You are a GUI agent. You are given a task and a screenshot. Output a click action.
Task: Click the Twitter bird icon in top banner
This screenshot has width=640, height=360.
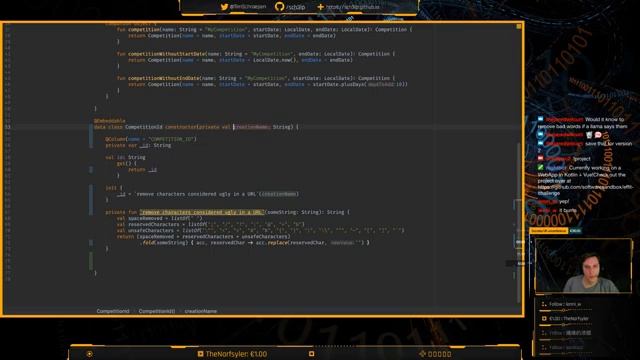click(224, 7)
